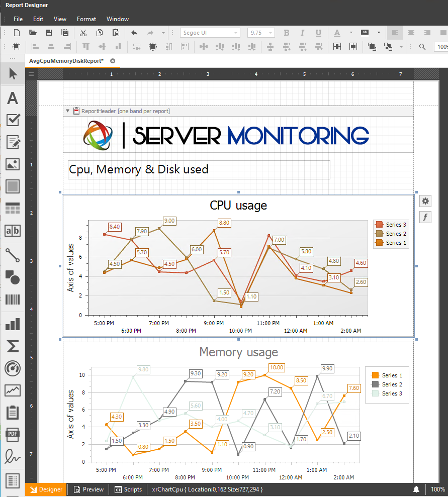This screenshot has height=497, width=448.
Task: Open the File menu
Action: click(x=18, y=19)
